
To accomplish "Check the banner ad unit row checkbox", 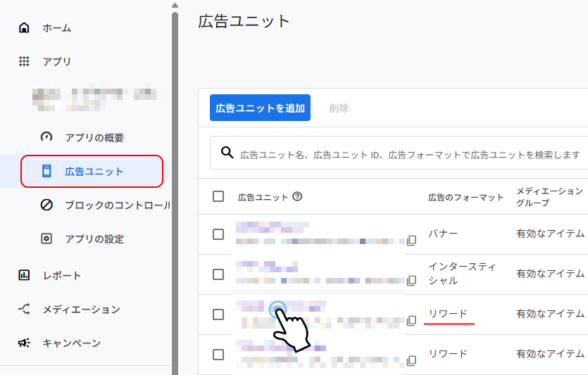I will [218, 234].
